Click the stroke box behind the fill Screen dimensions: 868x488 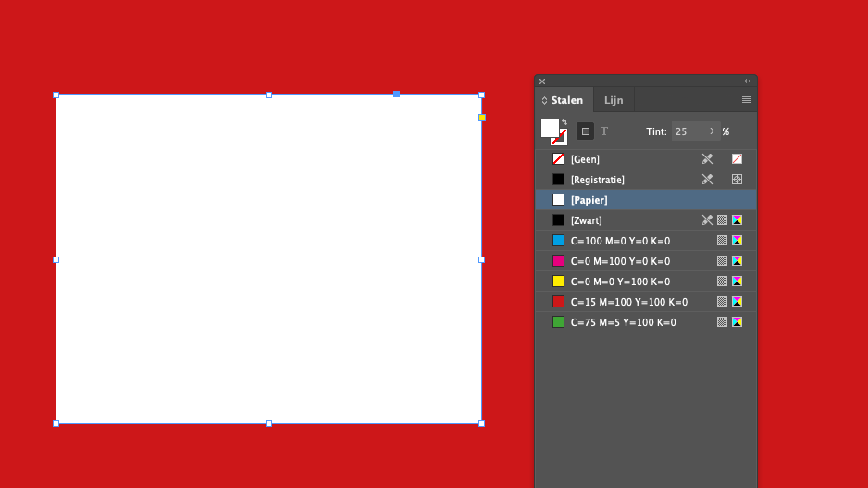562,139
